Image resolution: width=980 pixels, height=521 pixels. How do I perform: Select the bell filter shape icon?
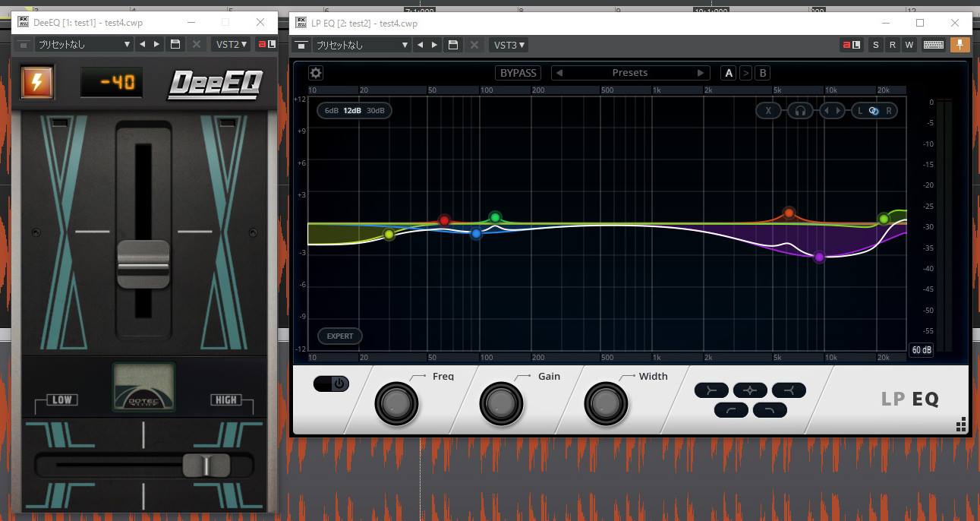point(750,390)
